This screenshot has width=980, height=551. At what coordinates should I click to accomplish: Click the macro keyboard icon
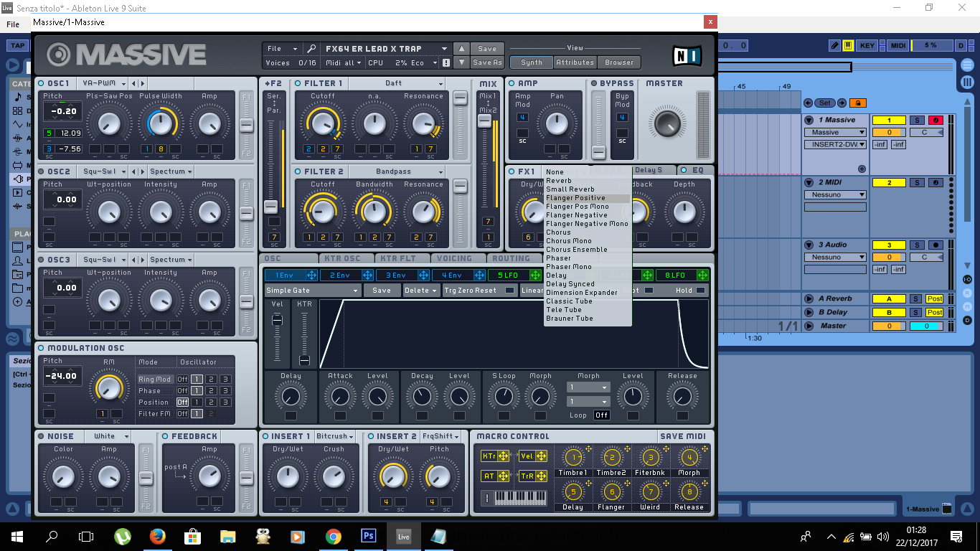coord(514,497)
